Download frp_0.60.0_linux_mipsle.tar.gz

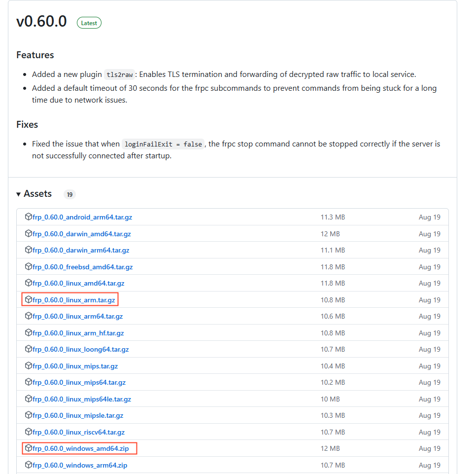(78, 416)
